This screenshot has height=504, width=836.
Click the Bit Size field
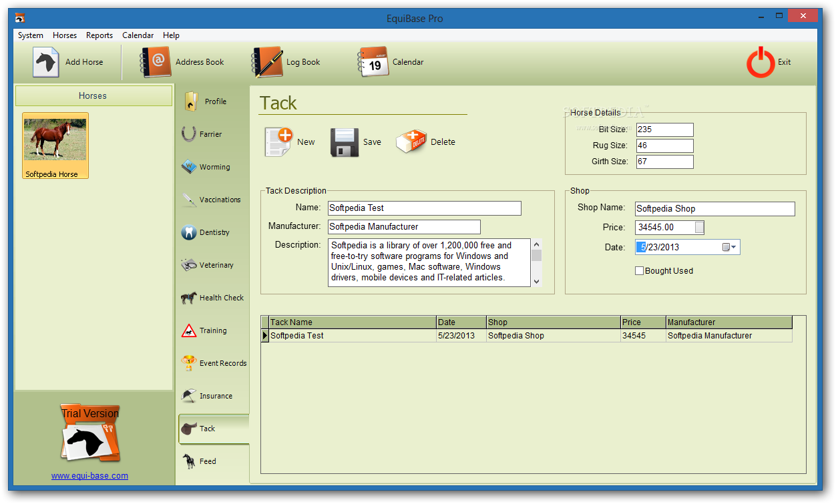(664, 130)
